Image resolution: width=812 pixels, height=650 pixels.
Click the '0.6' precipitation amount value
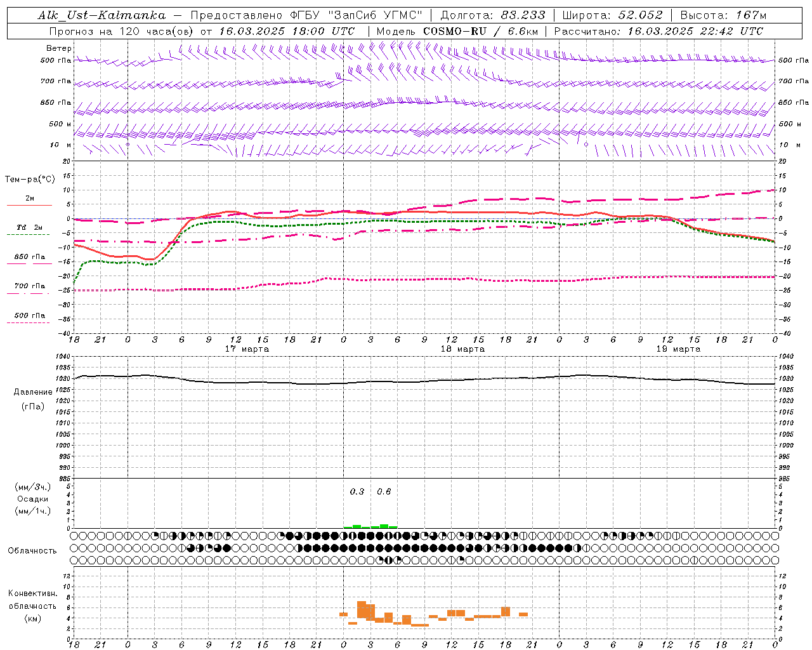[384, 492]
